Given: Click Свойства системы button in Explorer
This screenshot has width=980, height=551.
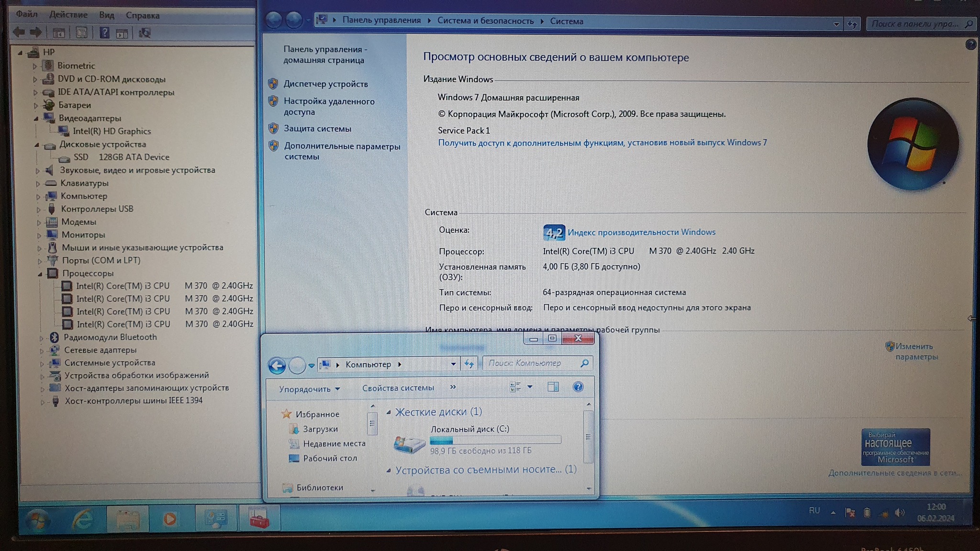Looking at the screenshot, I should coord(398,388).
